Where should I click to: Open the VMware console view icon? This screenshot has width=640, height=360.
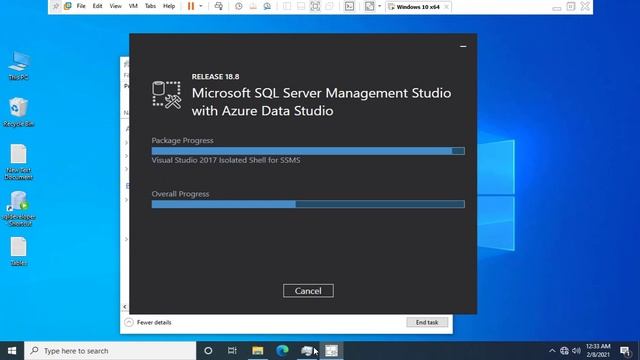[x=349, y=6]
